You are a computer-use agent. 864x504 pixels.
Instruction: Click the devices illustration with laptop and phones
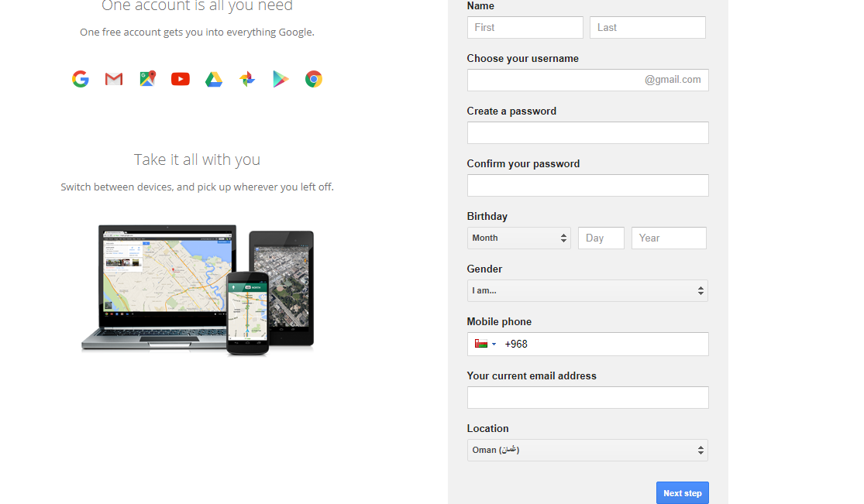[198, 290]
